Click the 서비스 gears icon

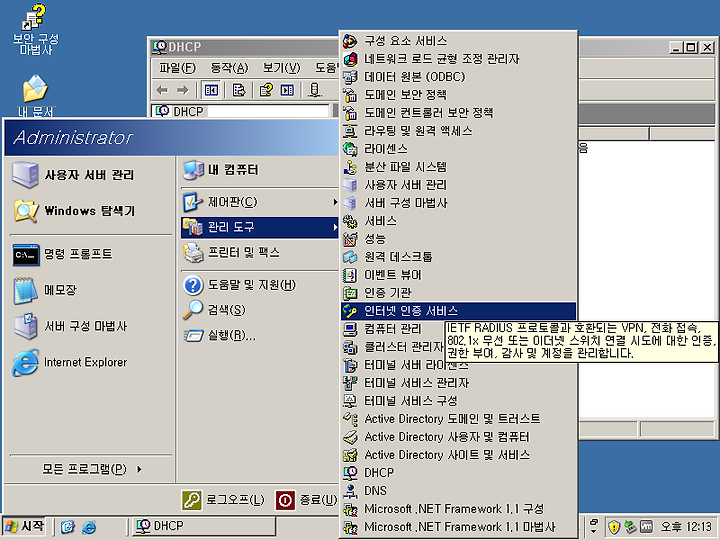350,221
